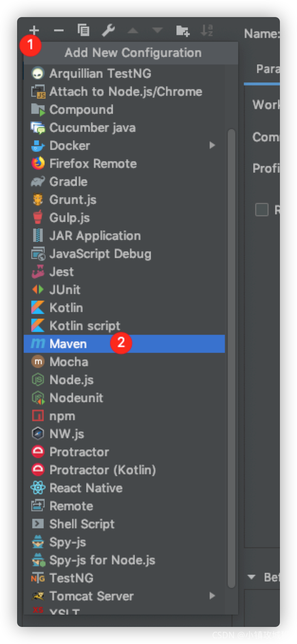Viewport: 297px width, 644px height.
Task: Click the Maven m icon
Action: [x=38, y=344]
